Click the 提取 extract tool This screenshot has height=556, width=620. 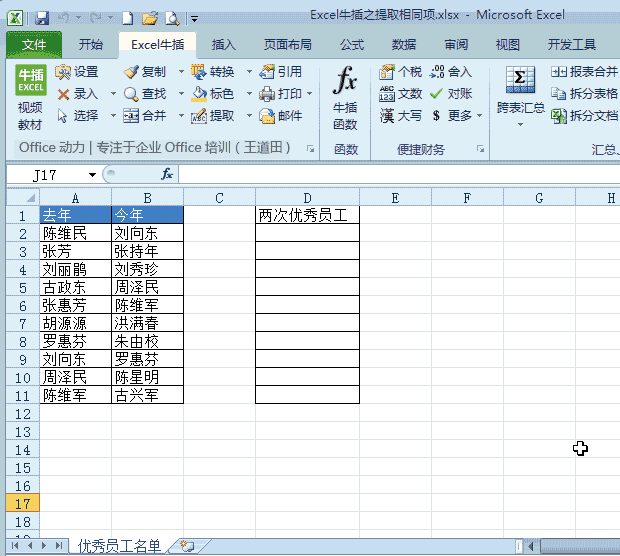coord(213,115)
